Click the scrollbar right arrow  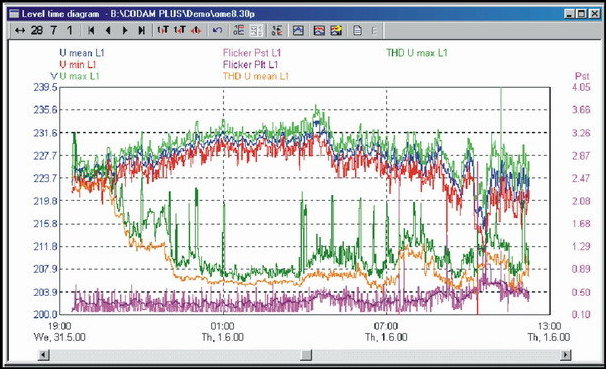click(x=566, y=354)
